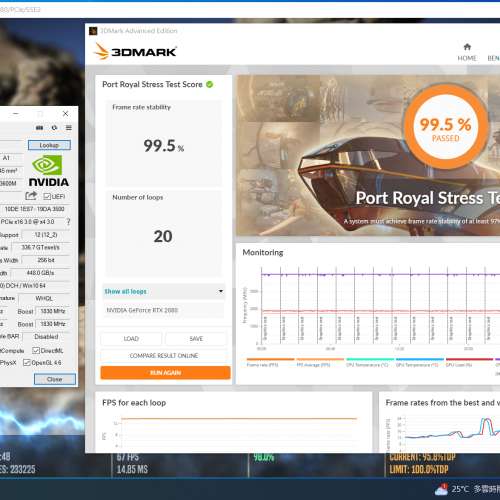Click COMPARE RESULT ONLINE button
The height and width of the screenshot is (500, 500).
coord(164,356)
